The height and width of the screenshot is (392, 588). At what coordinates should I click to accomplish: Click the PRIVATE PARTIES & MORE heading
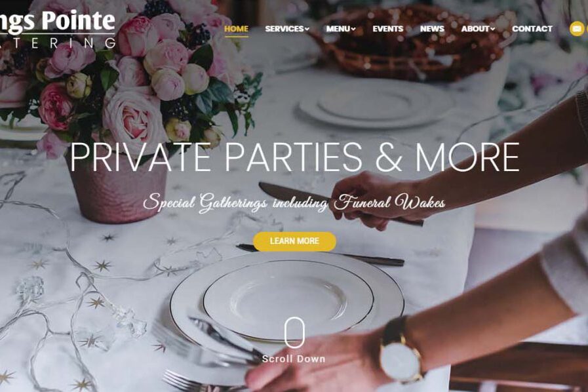(294, 157)
